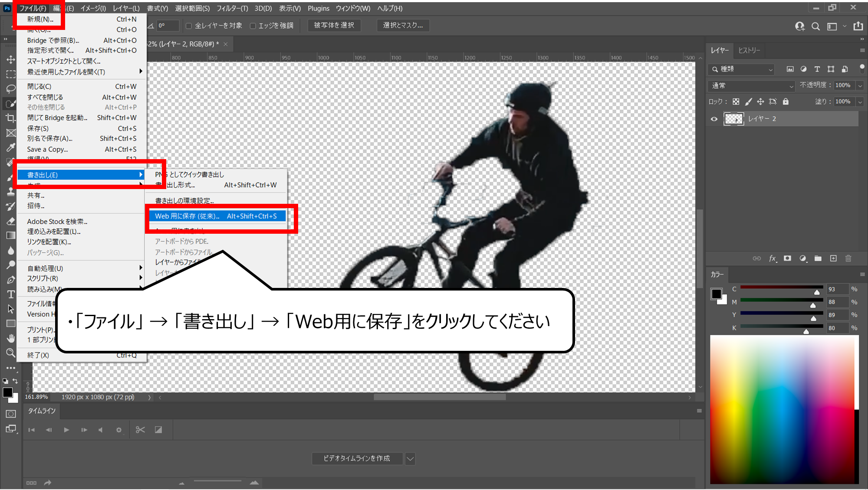Open the 不透明度 opacity dropdown arrow
Viewport: 868px width, 490px height.
pyautogui.click(x=859, y=86)
